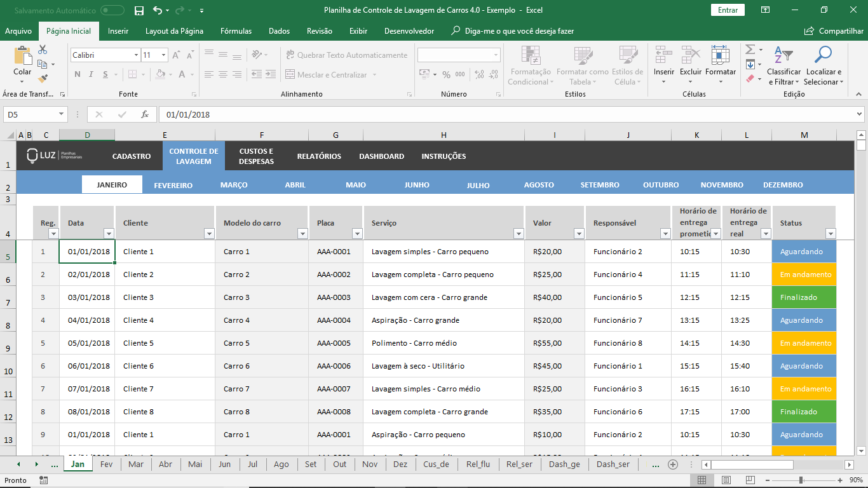Click the Entrar sign-in button
The width and height of the screenshot is (868, 488).
pyautogui.click(x=728, y=10)
